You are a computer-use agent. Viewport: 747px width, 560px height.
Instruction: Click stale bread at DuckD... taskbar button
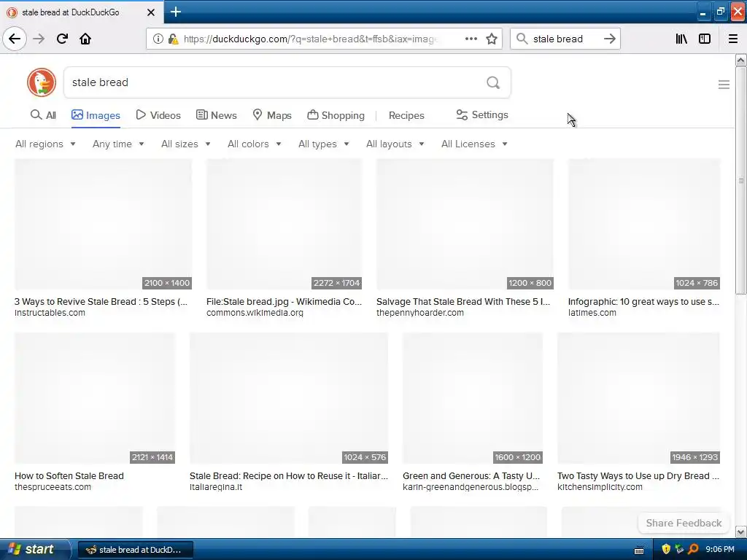tap(135, 550)
